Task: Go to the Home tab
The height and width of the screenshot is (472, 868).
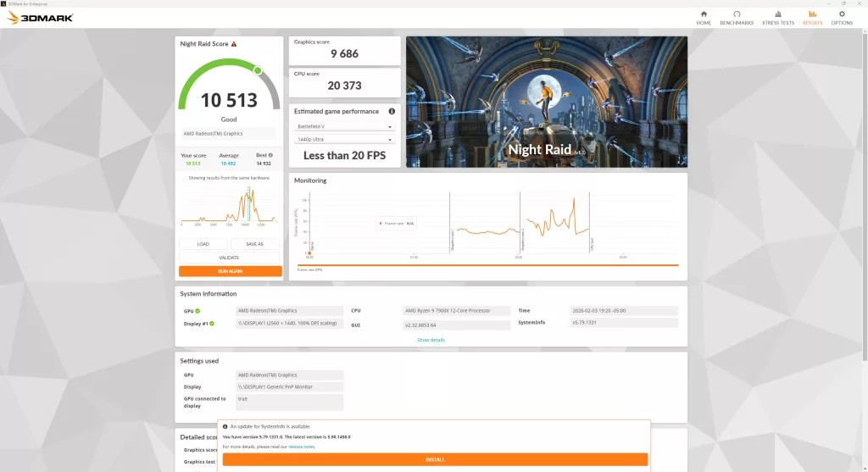Action: coord(704,18)
